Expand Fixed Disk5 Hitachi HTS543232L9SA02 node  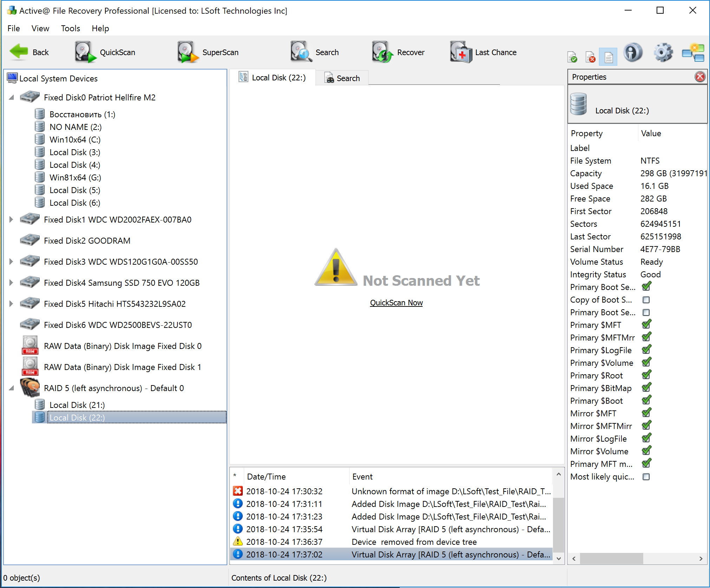point(11,304)
